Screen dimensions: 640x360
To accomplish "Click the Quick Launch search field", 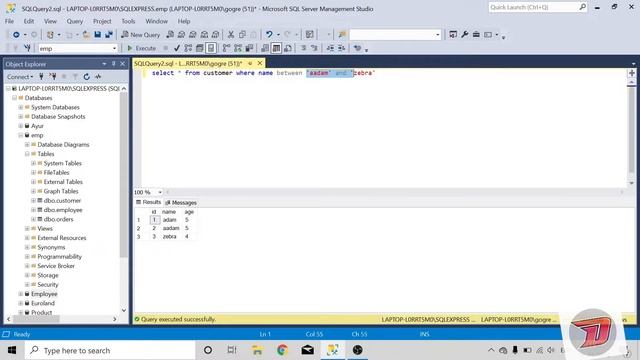I will 538,7.
